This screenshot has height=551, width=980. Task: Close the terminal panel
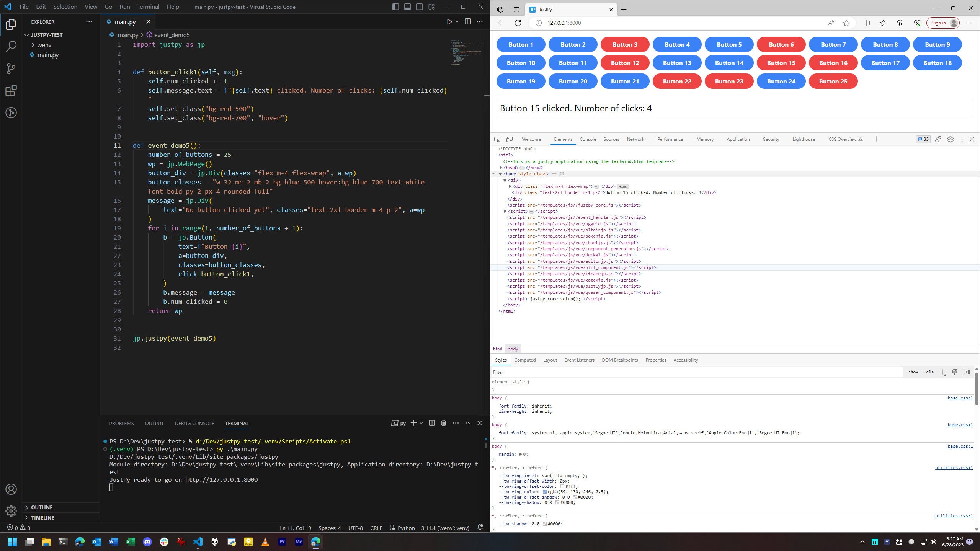[479, 423]
